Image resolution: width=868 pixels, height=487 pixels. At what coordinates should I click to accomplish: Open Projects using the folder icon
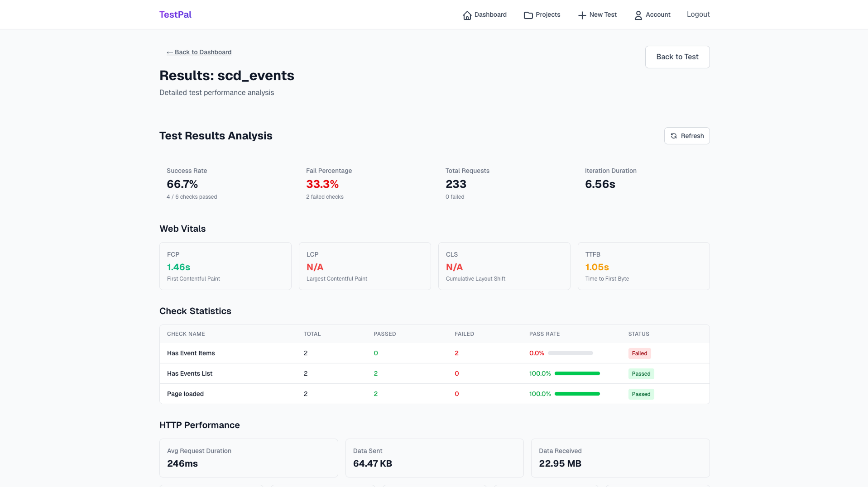tap(528, 14)
